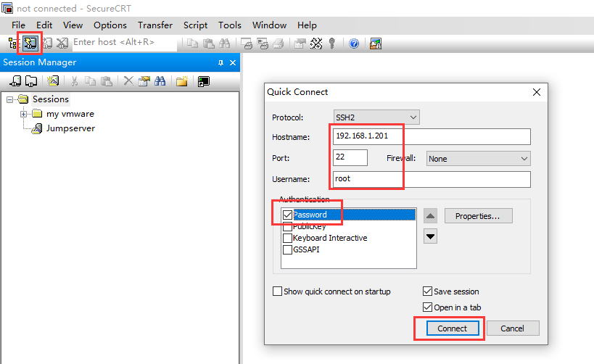Open Properties icon in Session Manager toolbar

click(144, 81)
